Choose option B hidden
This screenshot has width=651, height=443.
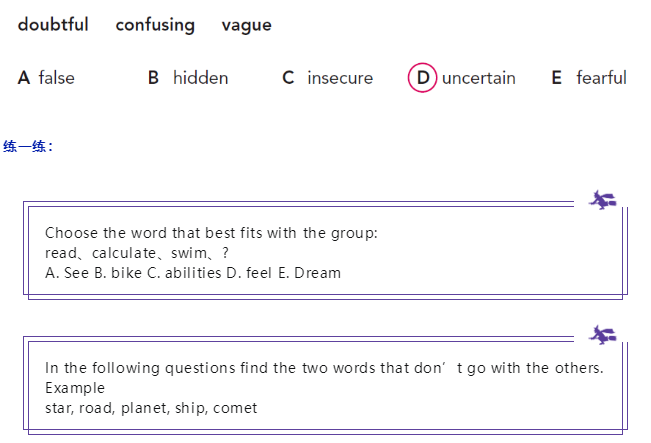coord(188,78)
